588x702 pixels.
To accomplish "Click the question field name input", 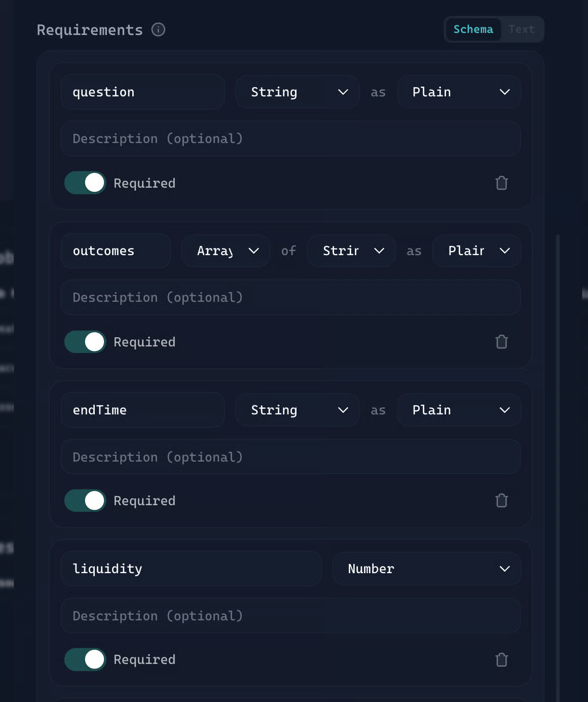I will (142, 92).
